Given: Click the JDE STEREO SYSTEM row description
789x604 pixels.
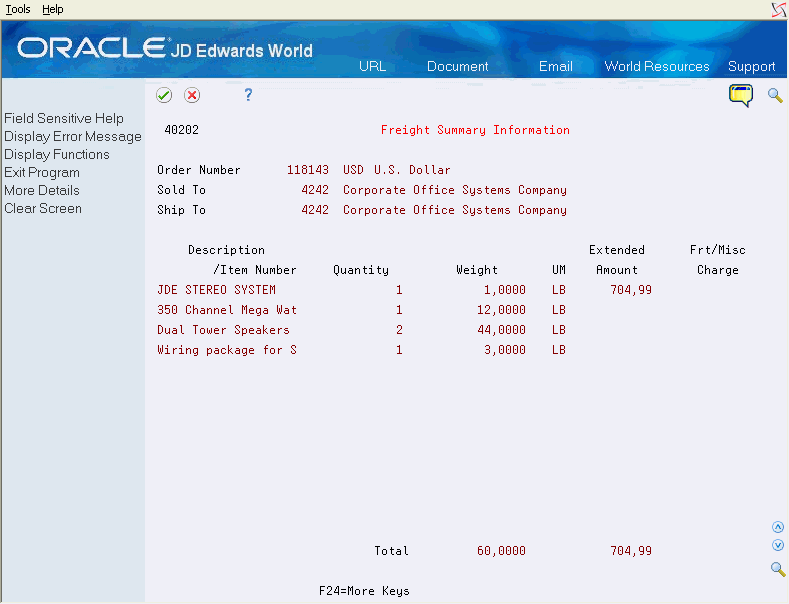Looking at the screenshot, I should (216, 290).
